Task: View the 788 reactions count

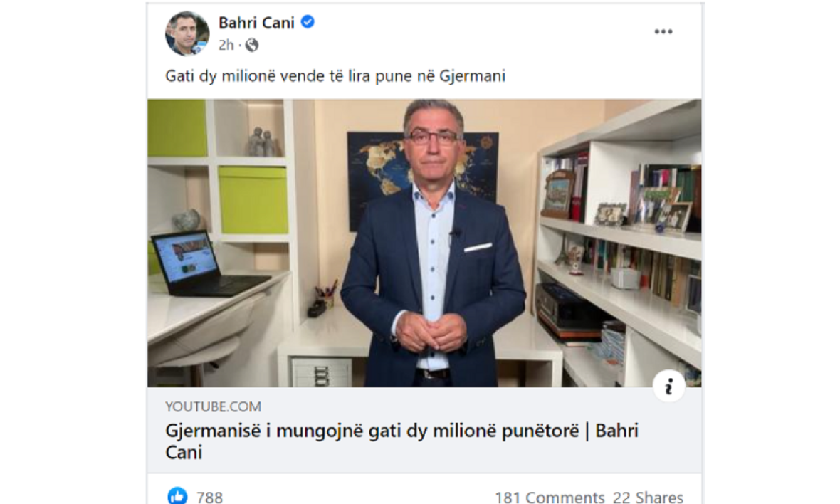Action: point(209,497)
